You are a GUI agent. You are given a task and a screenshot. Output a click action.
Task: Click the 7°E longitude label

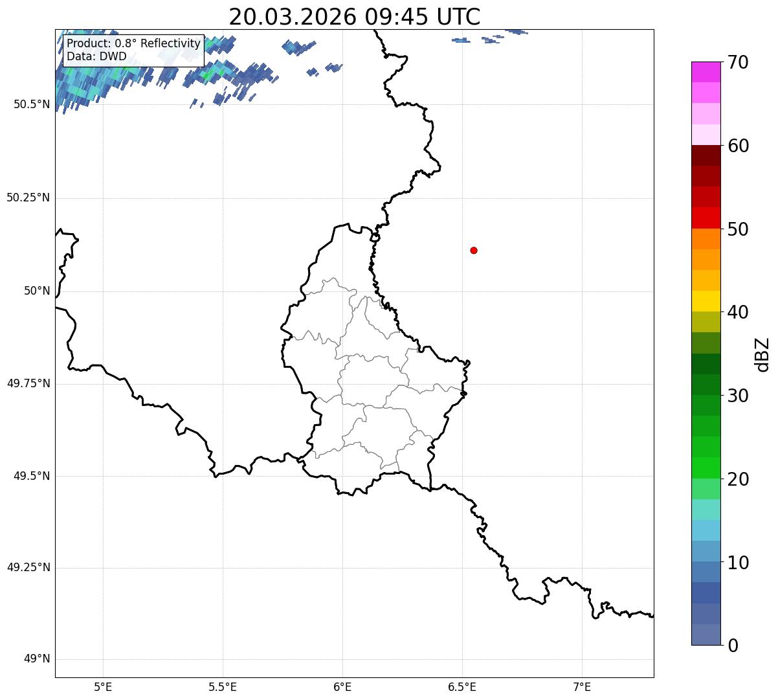click(582, 686)
